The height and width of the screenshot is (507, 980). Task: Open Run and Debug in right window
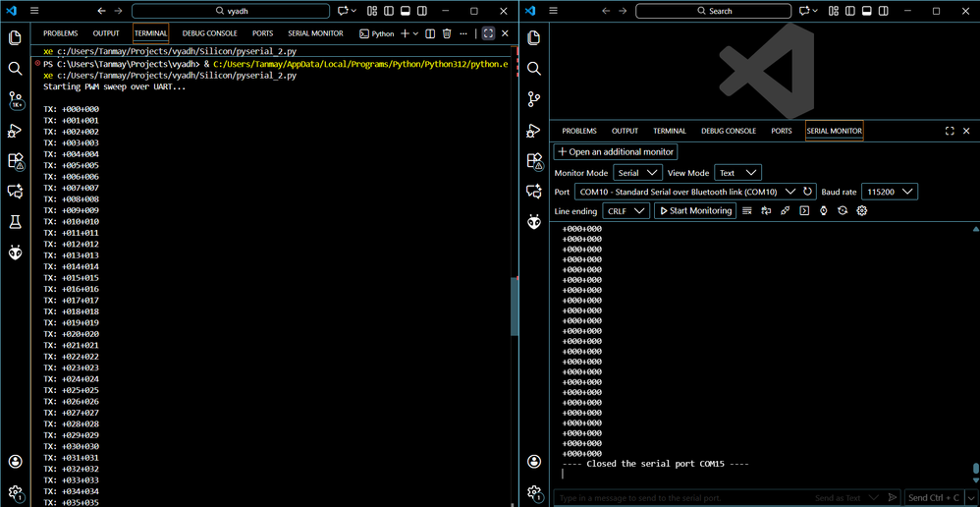[534, 131]
